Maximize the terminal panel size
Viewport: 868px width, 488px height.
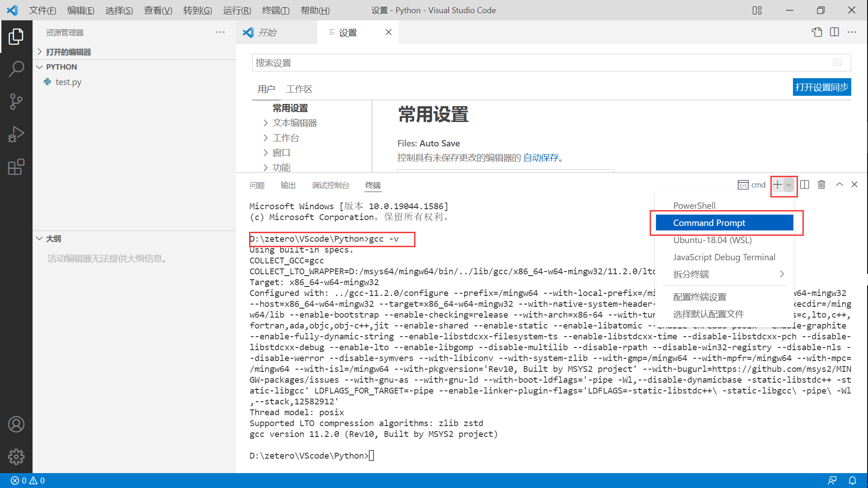[x=839, y=184]
